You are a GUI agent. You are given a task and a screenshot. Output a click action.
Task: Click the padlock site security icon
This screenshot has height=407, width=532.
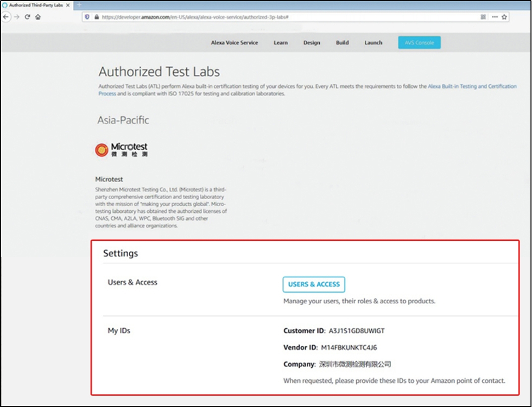[x=97, y=17]
